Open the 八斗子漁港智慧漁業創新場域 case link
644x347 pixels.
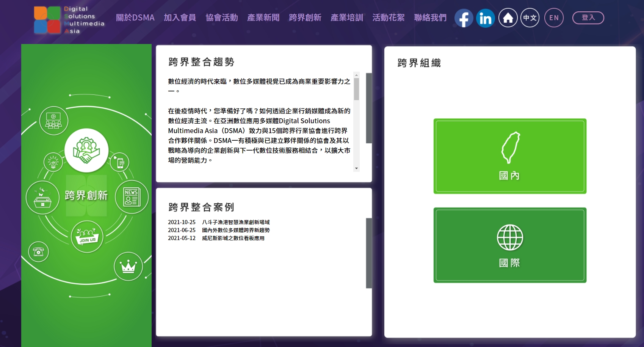[235, 222]
